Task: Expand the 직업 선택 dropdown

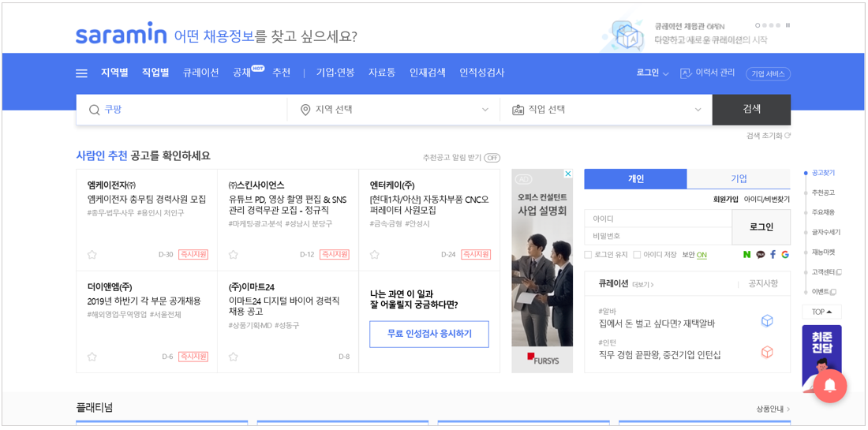Action: coord(606,110)
